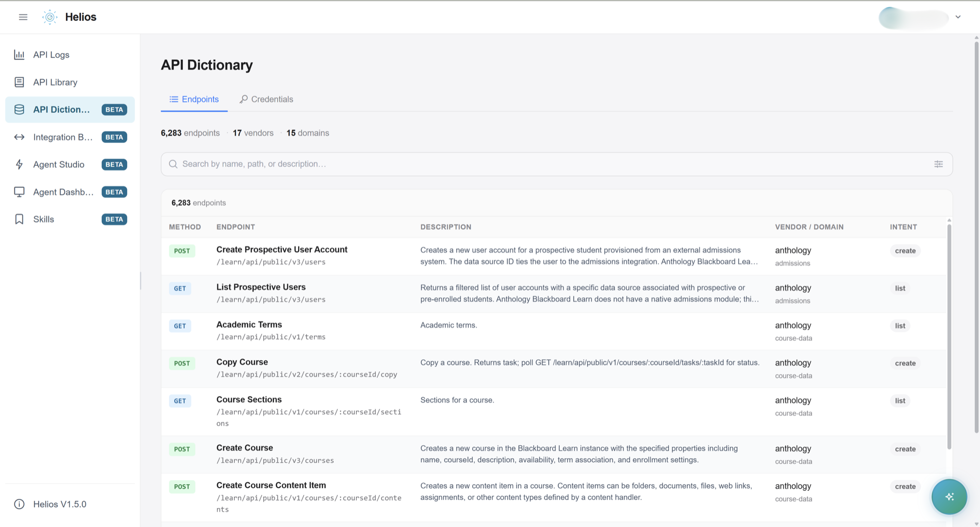This screenshot has width=980, height=527.
Task: Click the Helios V1.5.0 info icon
Action: tap(19, 504)
